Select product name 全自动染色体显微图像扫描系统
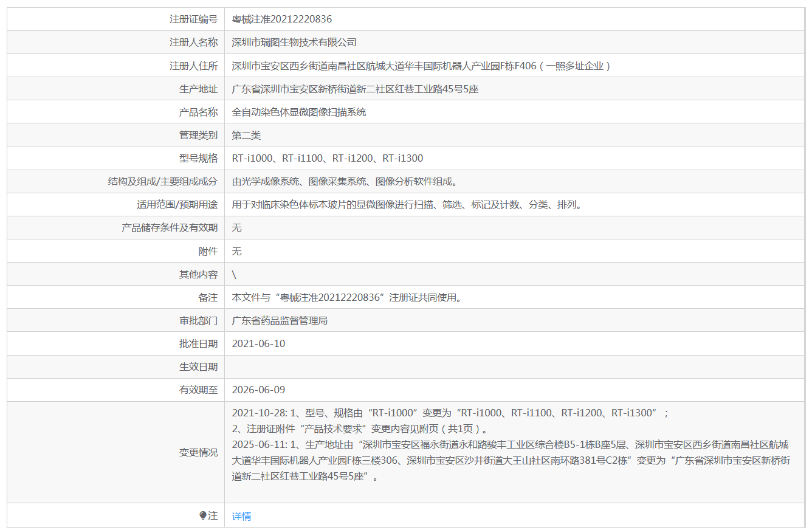Image resolution: width=812 pixels, height=530 pixels. tap(299, 112)
